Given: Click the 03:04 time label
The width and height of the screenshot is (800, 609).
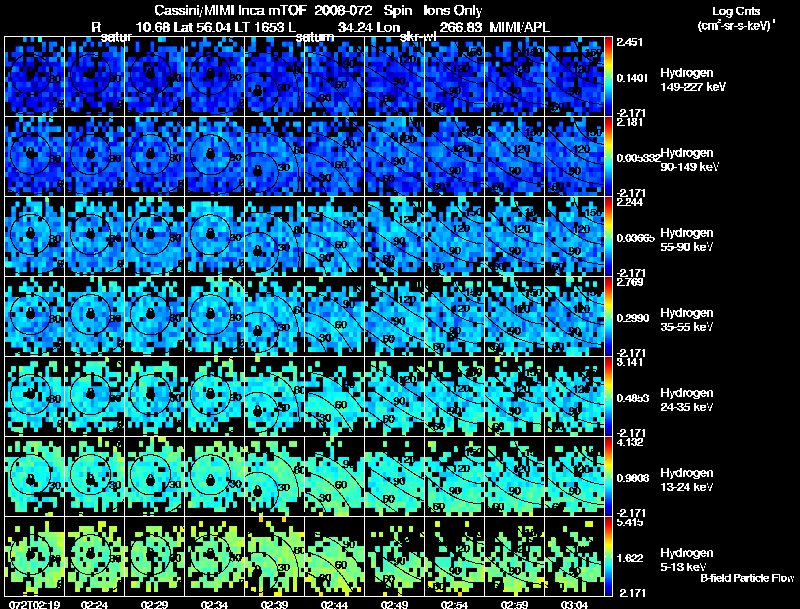Looking at the screenshot, I should (574, 604).
